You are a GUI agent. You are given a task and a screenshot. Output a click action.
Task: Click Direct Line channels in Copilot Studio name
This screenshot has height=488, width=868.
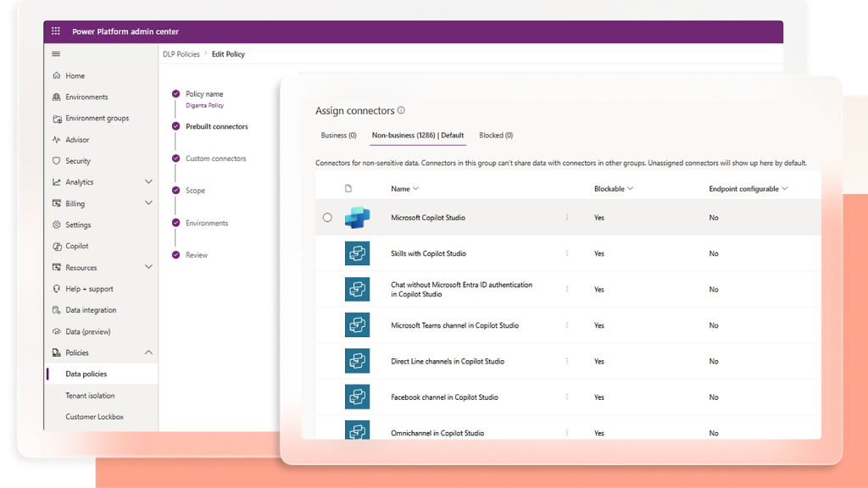448,361
